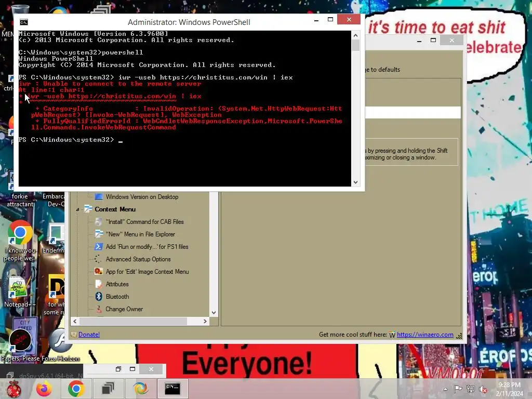This screenshot has width=532, height=399.
Task: Close the Winaero Tweaker window
Action: click(451, 41)
